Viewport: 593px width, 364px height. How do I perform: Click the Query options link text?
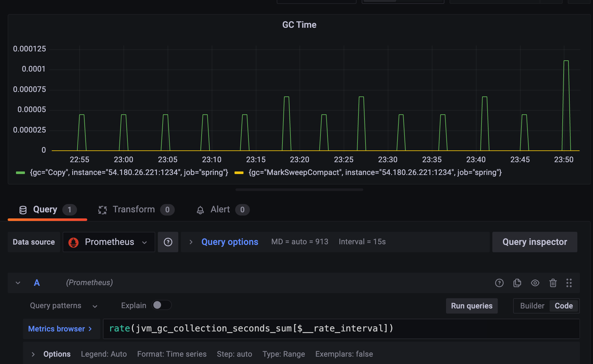pyautogui.click(x=230, y=242)
